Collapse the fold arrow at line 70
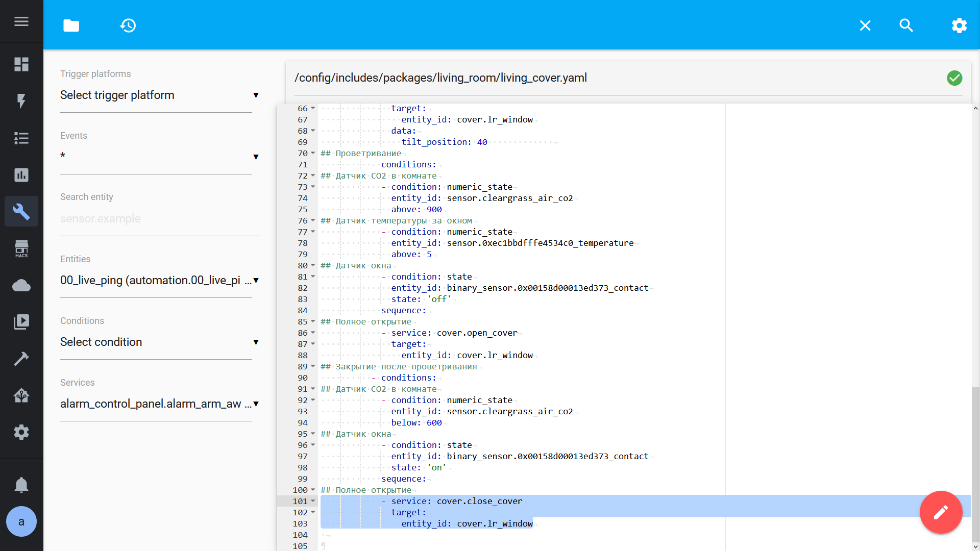980x551 pixels. coord(313,153)
